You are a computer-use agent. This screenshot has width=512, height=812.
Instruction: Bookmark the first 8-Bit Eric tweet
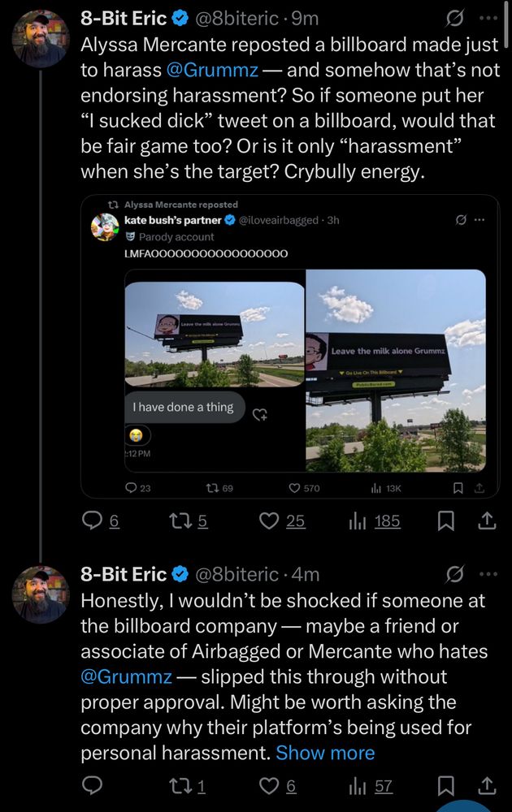446,520
